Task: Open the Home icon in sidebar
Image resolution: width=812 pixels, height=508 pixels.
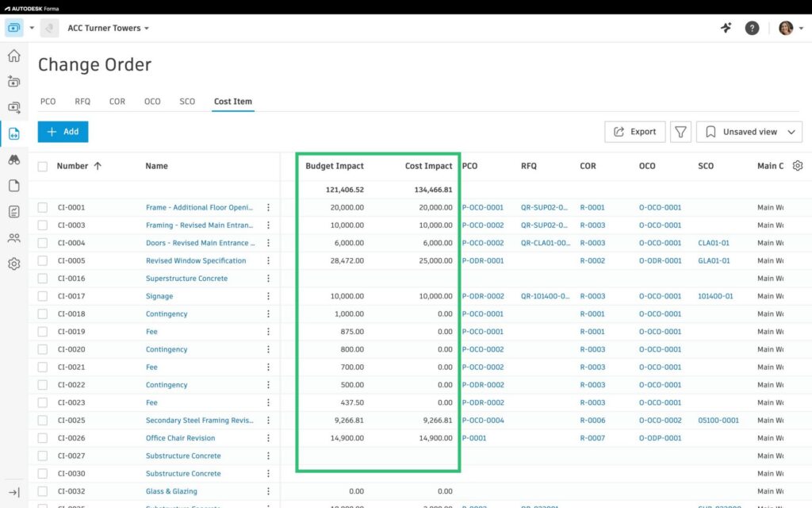Action: (x=13, y=56)
